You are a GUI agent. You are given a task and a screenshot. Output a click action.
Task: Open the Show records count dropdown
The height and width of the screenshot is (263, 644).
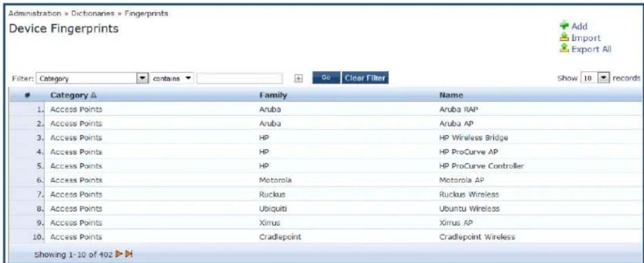595,78
